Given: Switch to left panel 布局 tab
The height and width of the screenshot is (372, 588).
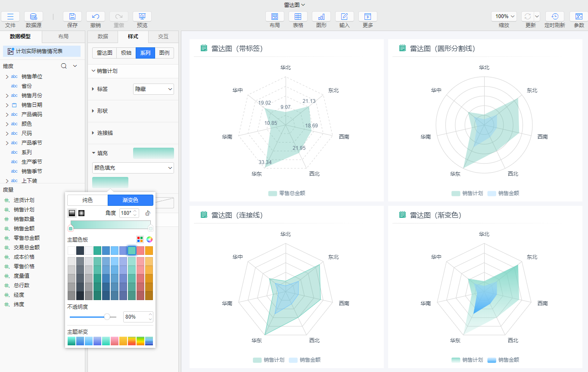Looking at the screenshot, I should pos(63,37).
